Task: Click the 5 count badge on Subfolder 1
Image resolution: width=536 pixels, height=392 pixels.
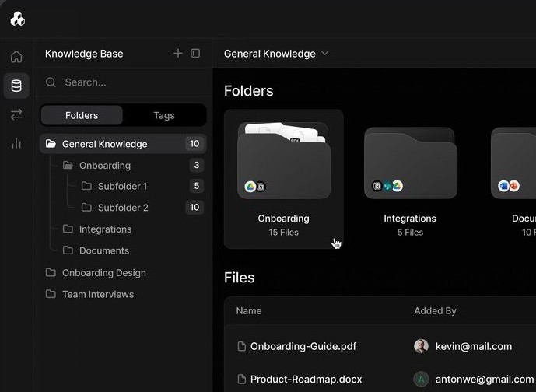Action: 197,186
